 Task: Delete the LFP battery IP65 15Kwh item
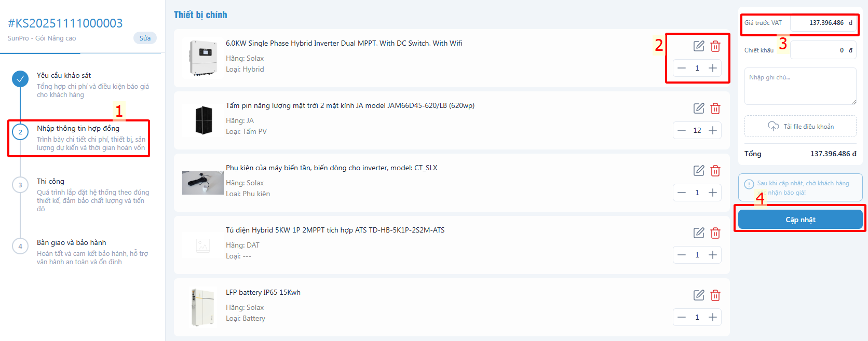tap(715, 295)
